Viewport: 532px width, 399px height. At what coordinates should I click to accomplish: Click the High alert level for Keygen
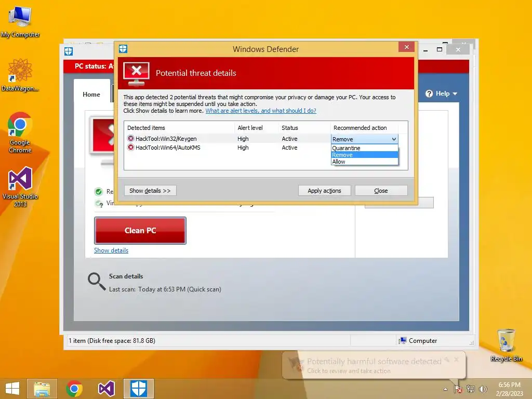click(x=243, y=139)
